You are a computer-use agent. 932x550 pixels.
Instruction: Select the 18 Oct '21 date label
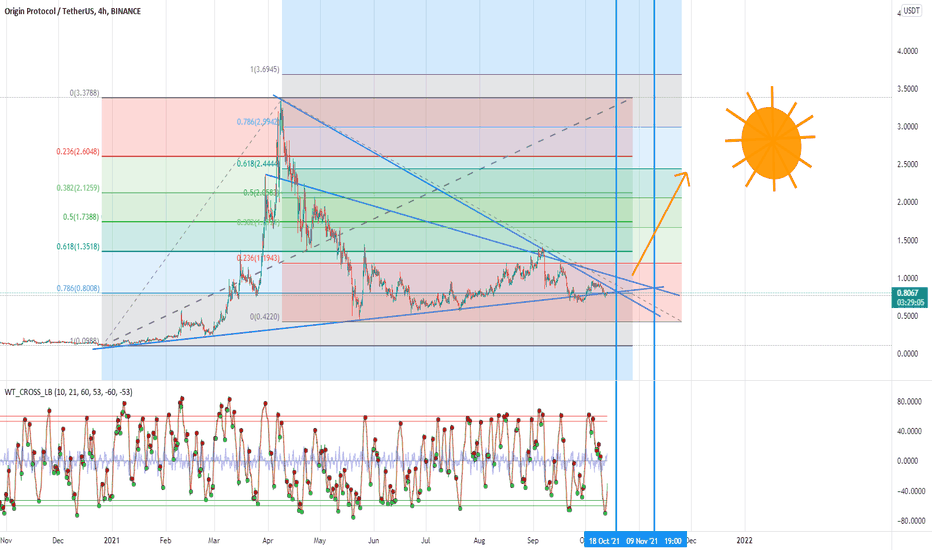pos(604,540)
